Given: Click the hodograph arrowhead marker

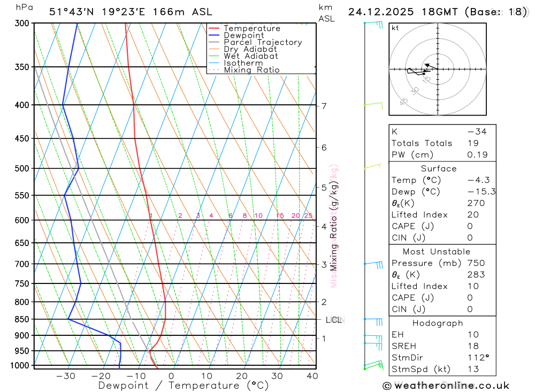Looking at the screenshot, I should click(x=427, y=65).
